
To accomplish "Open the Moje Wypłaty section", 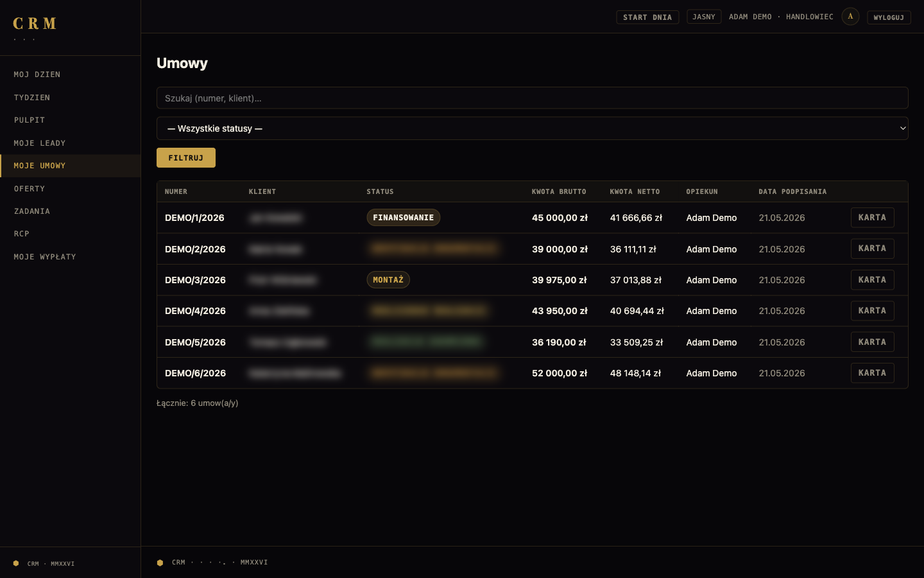I will (x=45, y=257).
